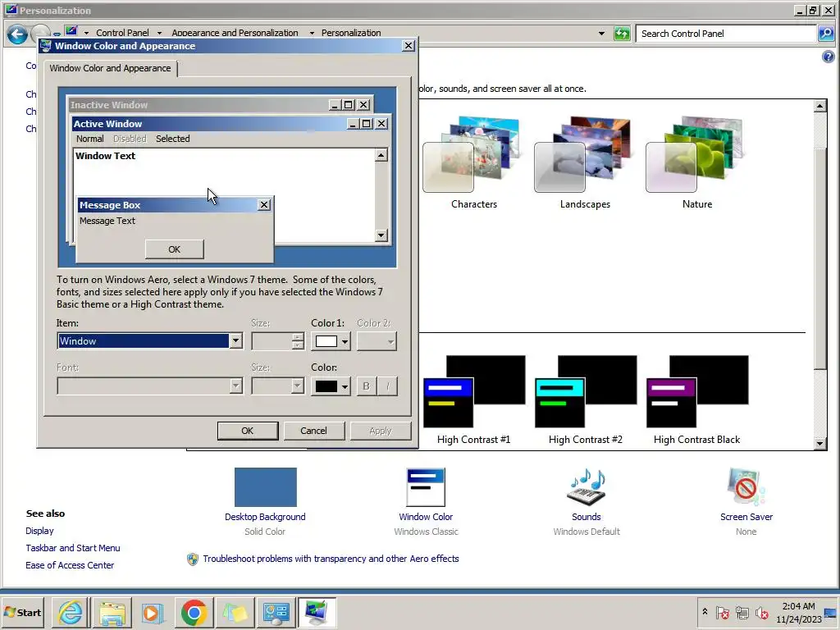840x630 pixels.
Task: Select the Nature theme
Action: click(x=697, y=162)
